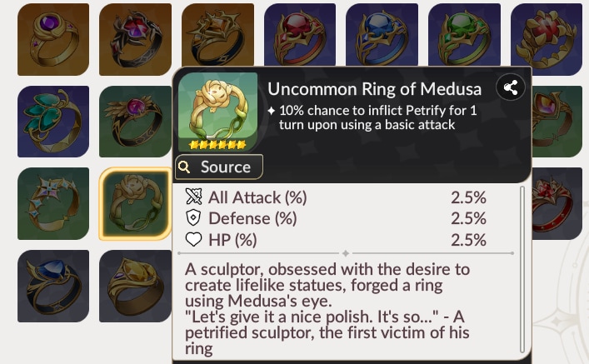The image size is (589, 364).
Task: Select the silver star band ring
Action: (x=52, y=203)
